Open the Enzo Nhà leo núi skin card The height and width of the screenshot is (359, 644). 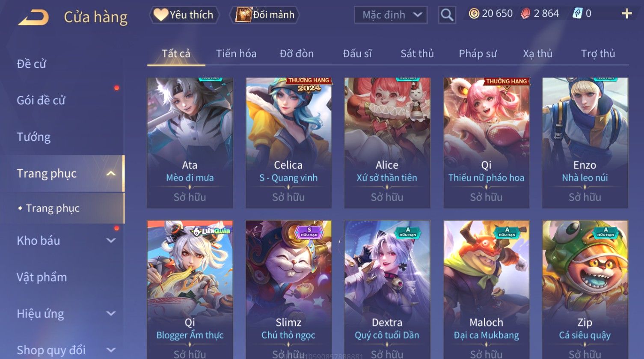[x=585, y=143]
